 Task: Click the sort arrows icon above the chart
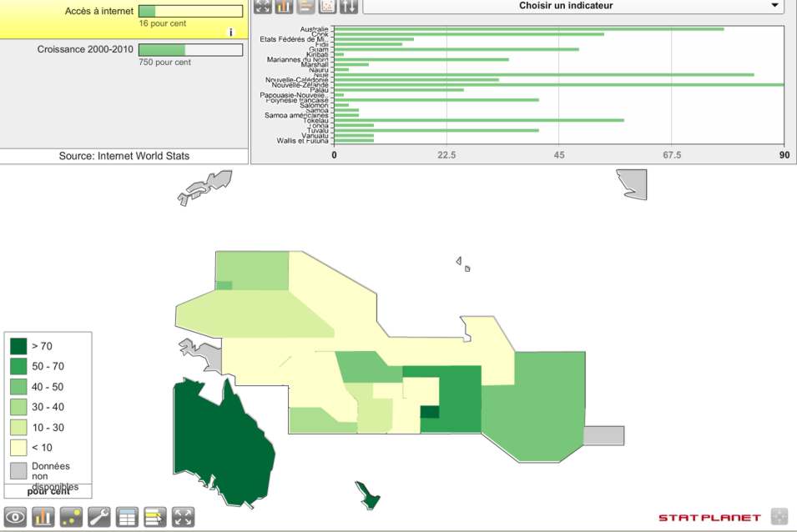(x=349, y=7)
